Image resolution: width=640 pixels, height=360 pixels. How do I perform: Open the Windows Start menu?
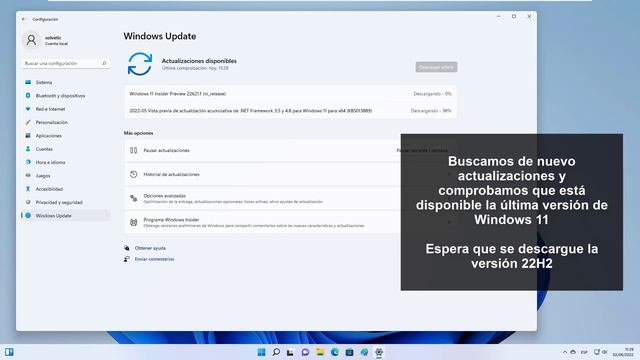[262, 352]
